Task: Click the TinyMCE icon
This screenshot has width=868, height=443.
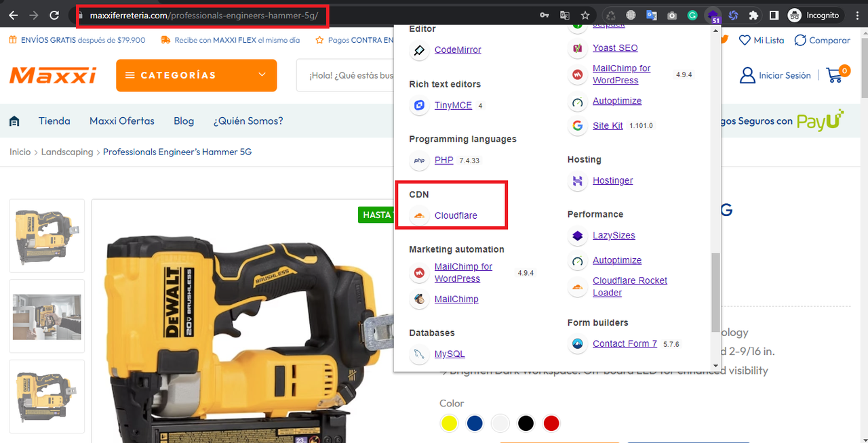Action: pyautogui.click(x=419, y=106)
